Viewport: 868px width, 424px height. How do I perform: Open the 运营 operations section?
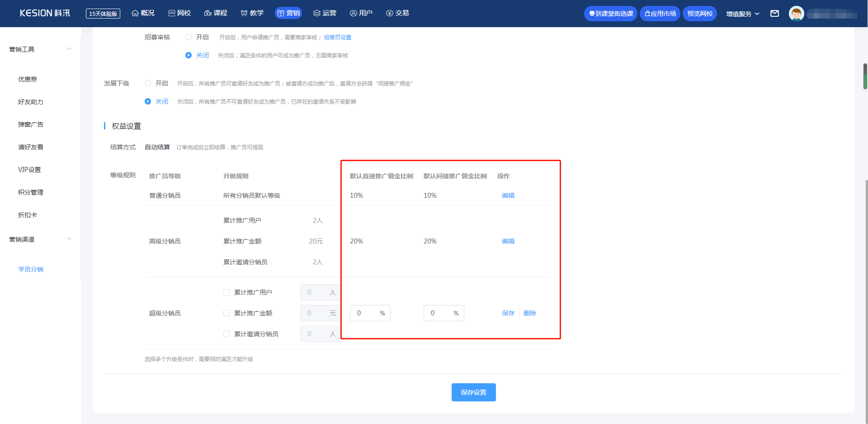click(x=325, y=13)
